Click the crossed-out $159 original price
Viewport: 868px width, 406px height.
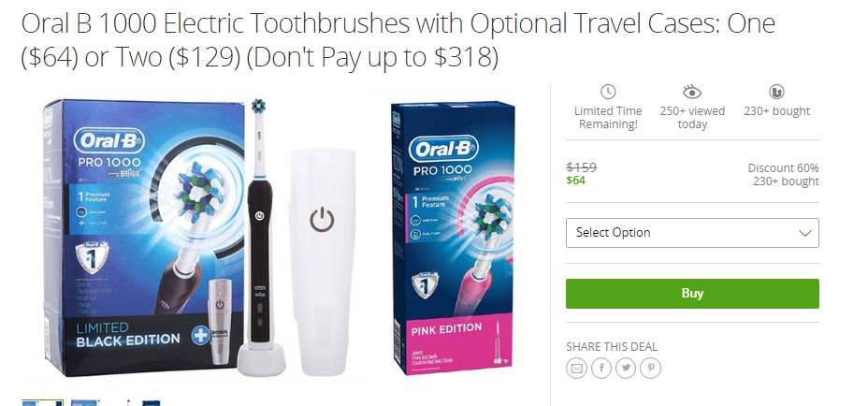click(581, 167)
